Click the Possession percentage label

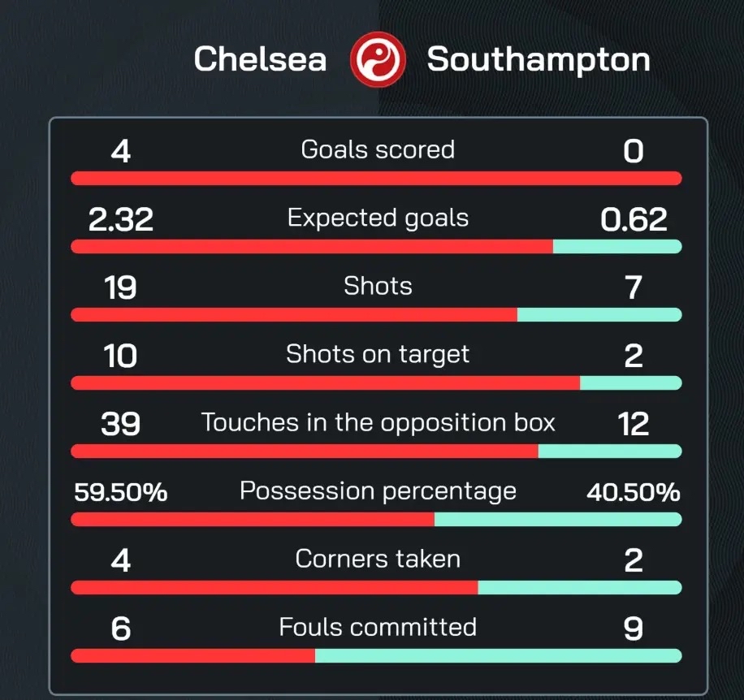378,491
